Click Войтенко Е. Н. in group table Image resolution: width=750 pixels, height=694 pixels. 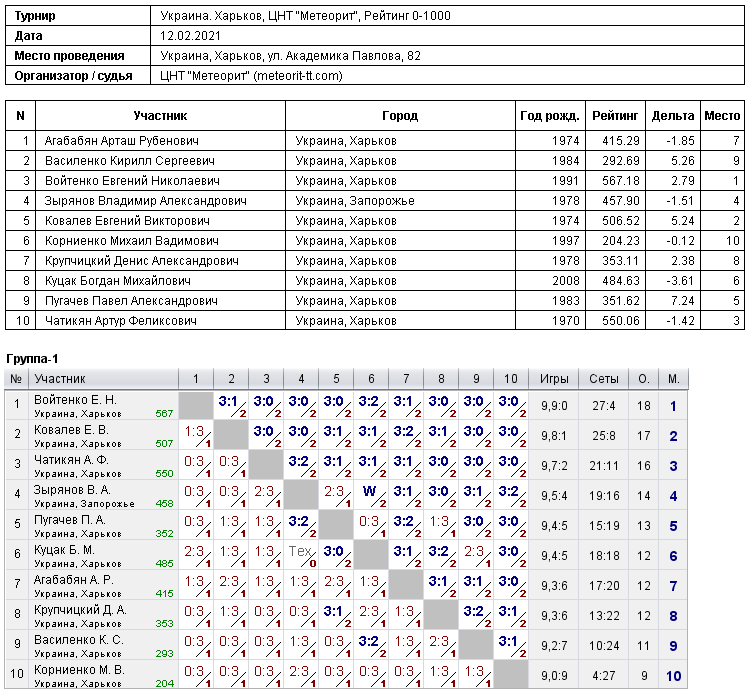(75, 400)
